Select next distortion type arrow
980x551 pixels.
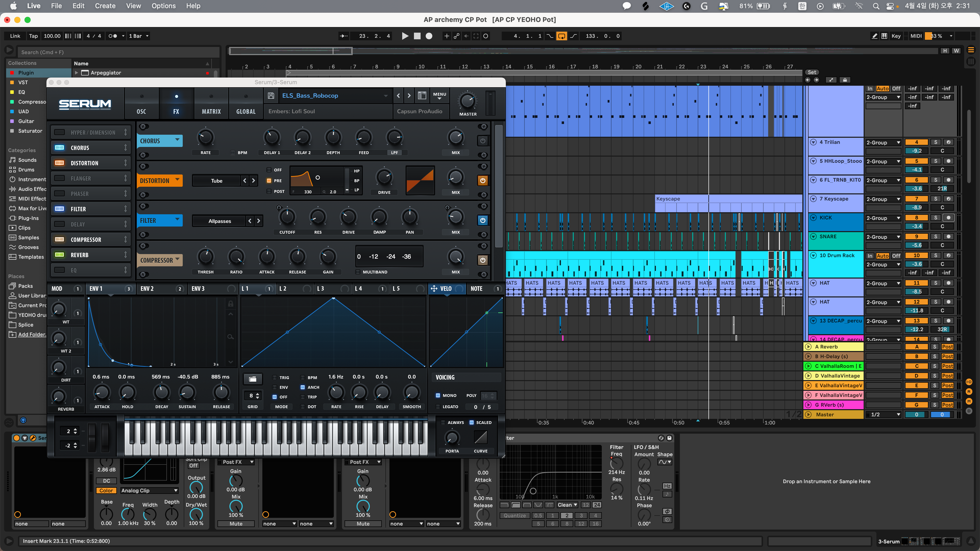253,181
